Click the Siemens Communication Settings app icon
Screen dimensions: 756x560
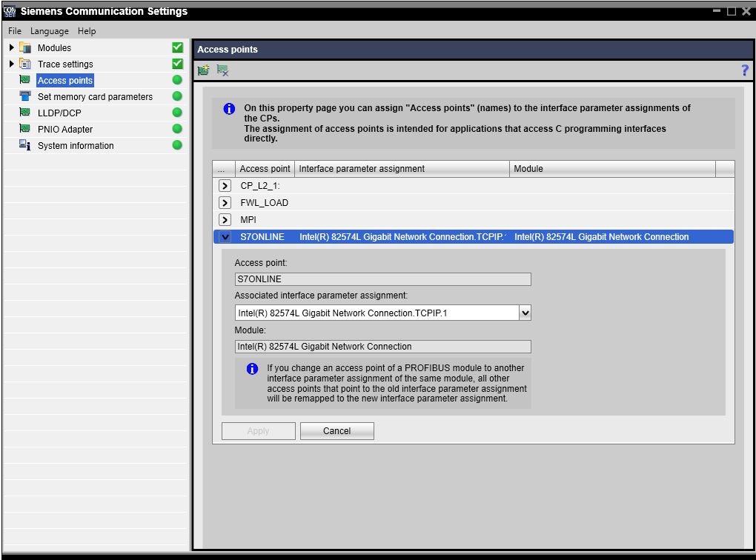tap(9, 11)
